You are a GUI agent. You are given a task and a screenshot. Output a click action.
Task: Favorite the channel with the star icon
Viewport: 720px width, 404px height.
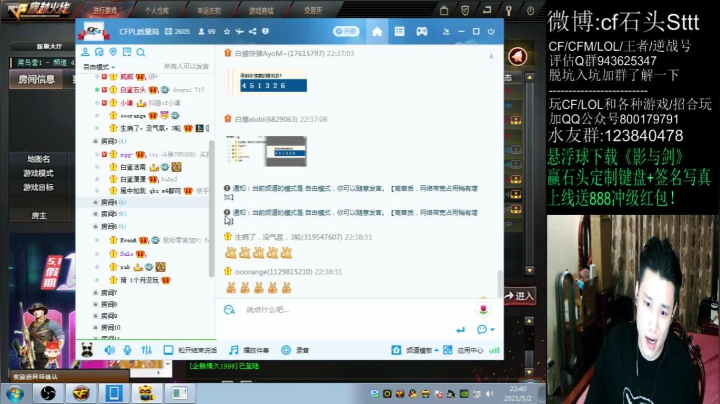227,31
